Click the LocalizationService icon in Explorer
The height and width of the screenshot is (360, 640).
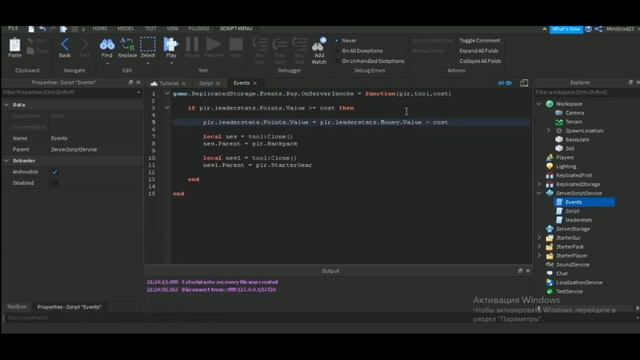[550, 282]
